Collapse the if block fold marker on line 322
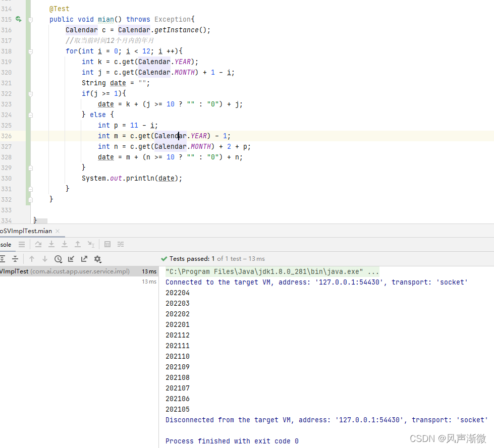Image resolution: width=494 pixels, height=448 pixels. pyautogui.click(x=31, y=94)
